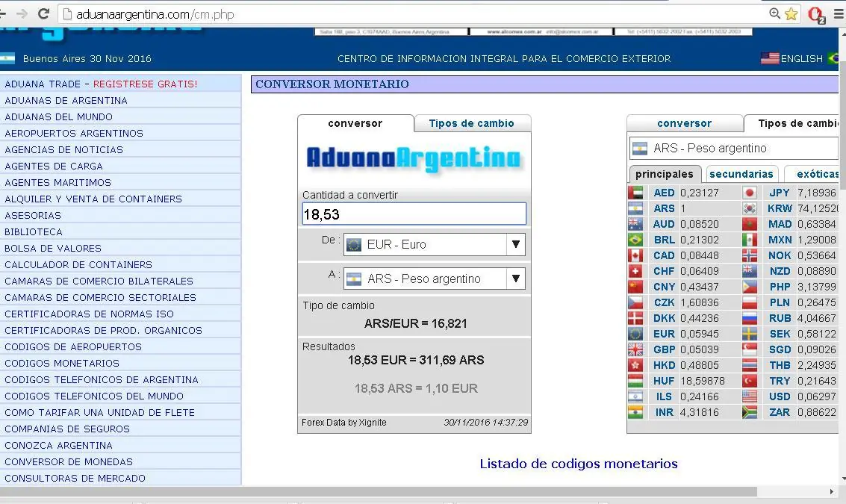
Task: Click the KRW South Korea flag icon
Action: pos(750,208)
